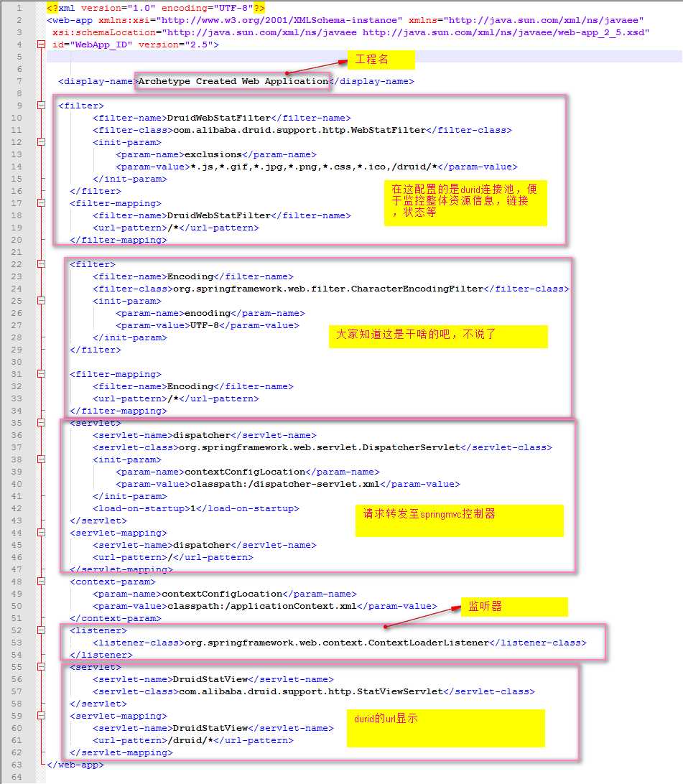Click line number 1 in the gutter

19,7
